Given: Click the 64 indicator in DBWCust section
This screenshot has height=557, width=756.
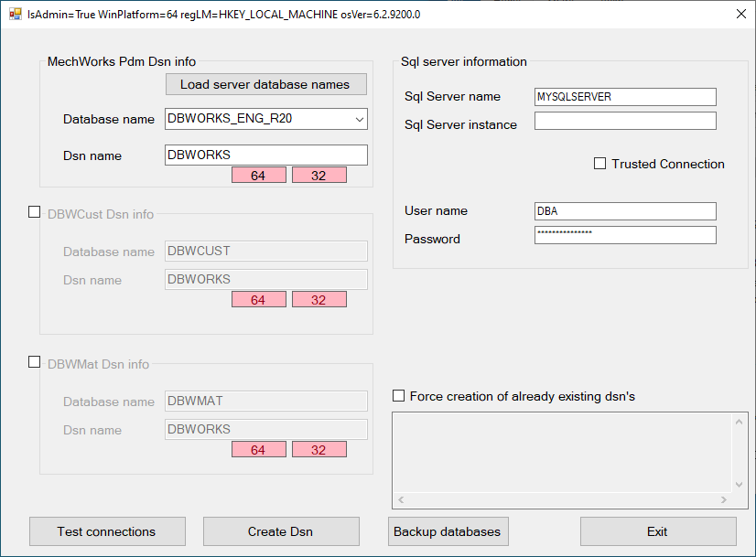Looking at the screenshot, I should pos(258,299).
